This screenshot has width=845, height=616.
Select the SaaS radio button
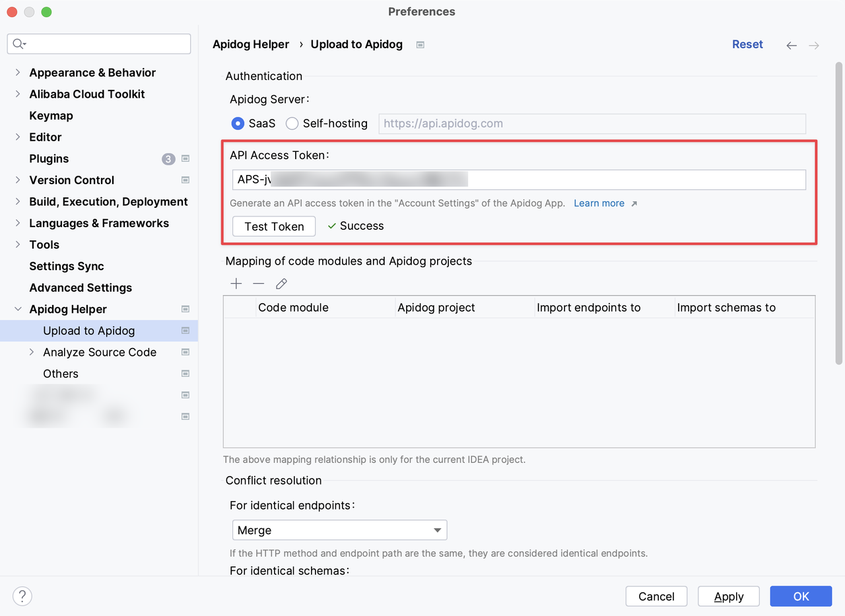click(238, 123)
